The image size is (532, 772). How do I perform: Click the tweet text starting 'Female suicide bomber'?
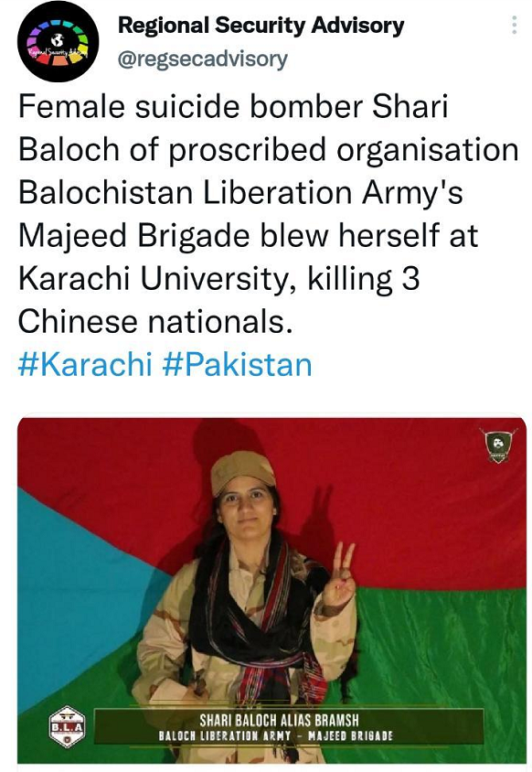pyautogui.click(x=269, y=213)
